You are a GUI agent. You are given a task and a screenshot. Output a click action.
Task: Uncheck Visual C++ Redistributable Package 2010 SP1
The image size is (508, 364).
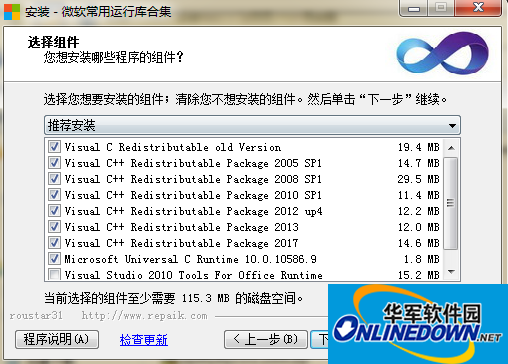point(54,195)
